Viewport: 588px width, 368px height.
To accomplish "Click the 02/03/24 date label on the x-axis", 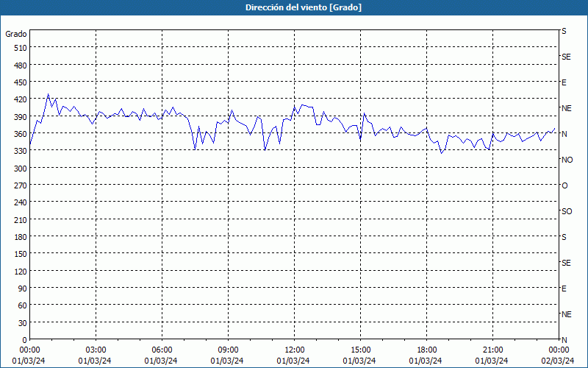I will click(558, 361).
